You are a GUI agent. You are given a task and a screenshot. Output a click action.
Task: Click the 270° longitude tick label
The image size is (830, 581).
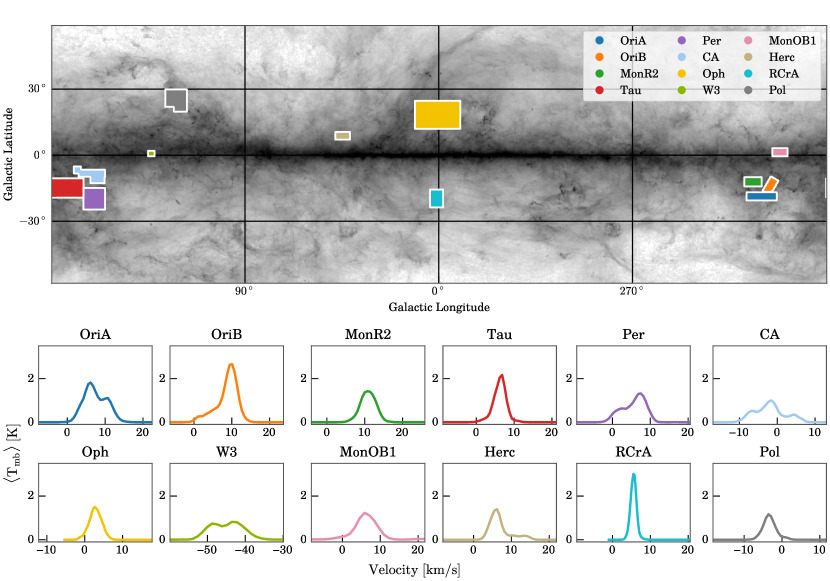tap(632, 290)
